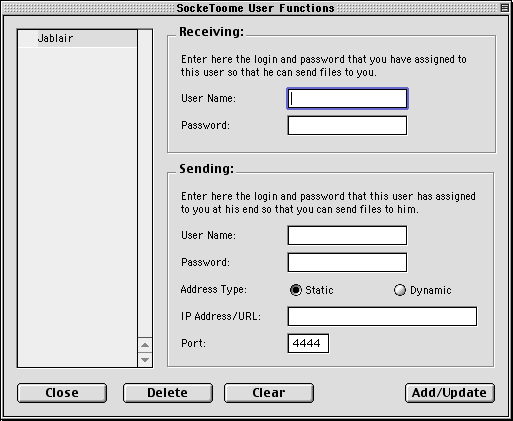Delete the selected user

tap(168, 393)
